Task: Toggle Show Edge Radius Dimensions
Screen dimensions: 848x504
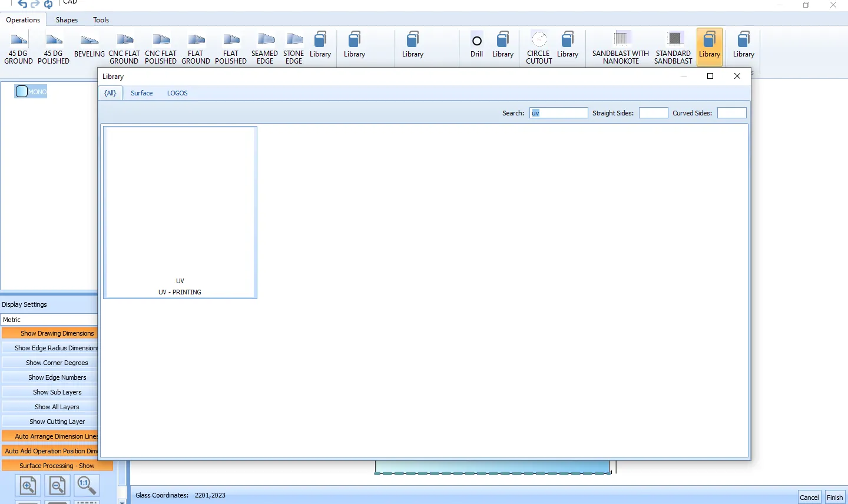Action: point(49,348)
